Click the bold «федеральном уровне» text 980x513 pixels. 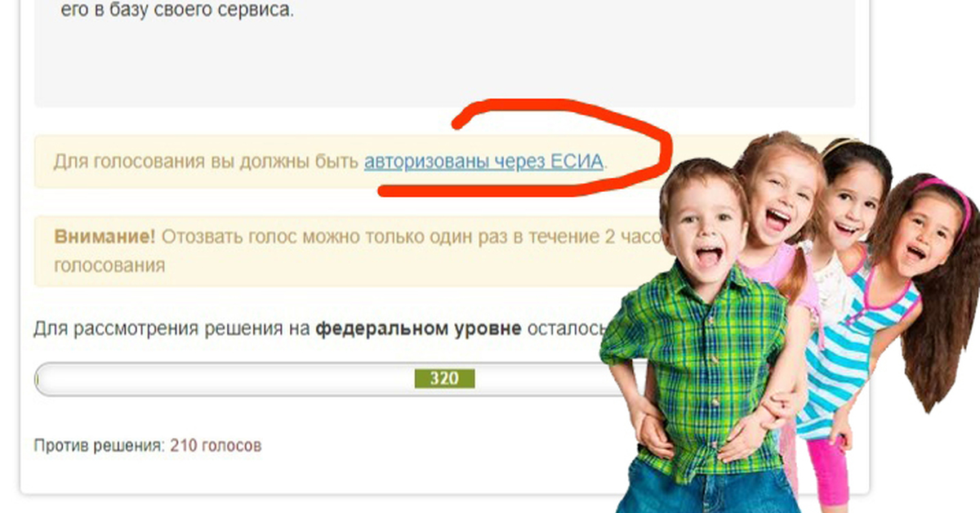pos(419,329)
